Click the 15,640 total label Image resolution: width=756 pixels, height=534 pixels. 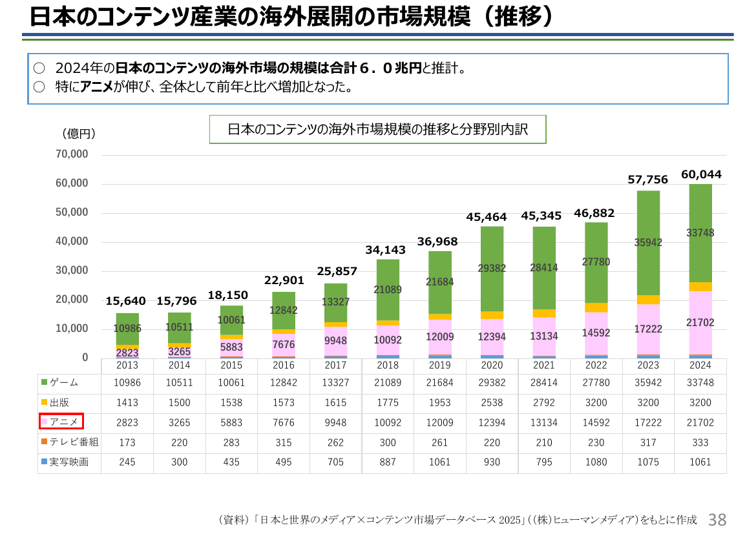[125, 301]
